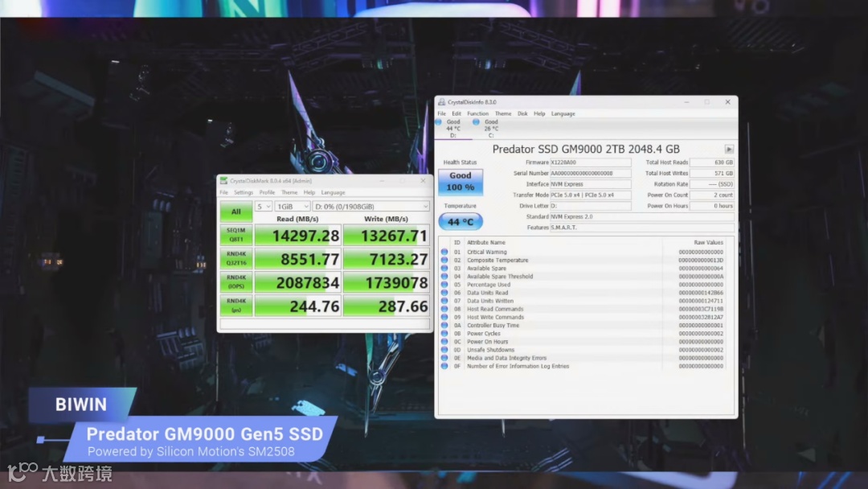
Task: Click the Critical Warning status icon
Action: (x=444, y=252)
